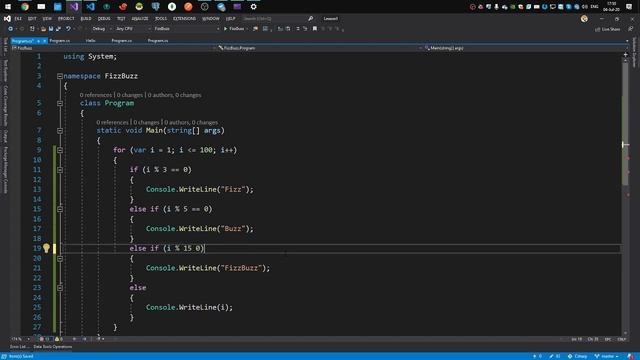Click '0 references' CodeLens above class Program
640x360 pixels.
96,95
